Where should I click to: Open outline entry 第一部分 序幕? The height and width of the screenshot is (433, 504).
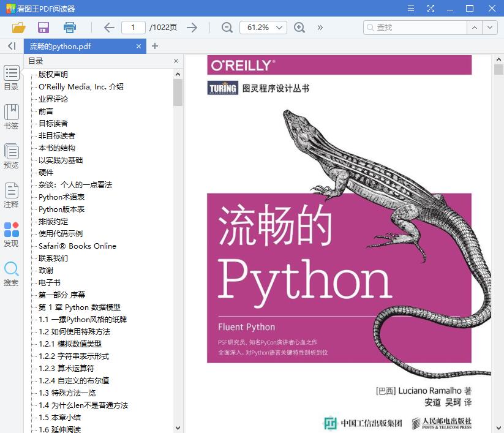(62, 295)
